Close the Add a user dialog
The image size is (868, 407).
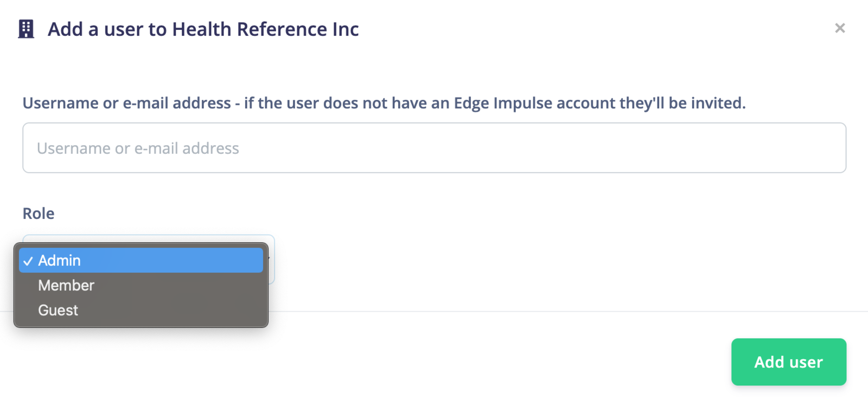click(840, 28)
